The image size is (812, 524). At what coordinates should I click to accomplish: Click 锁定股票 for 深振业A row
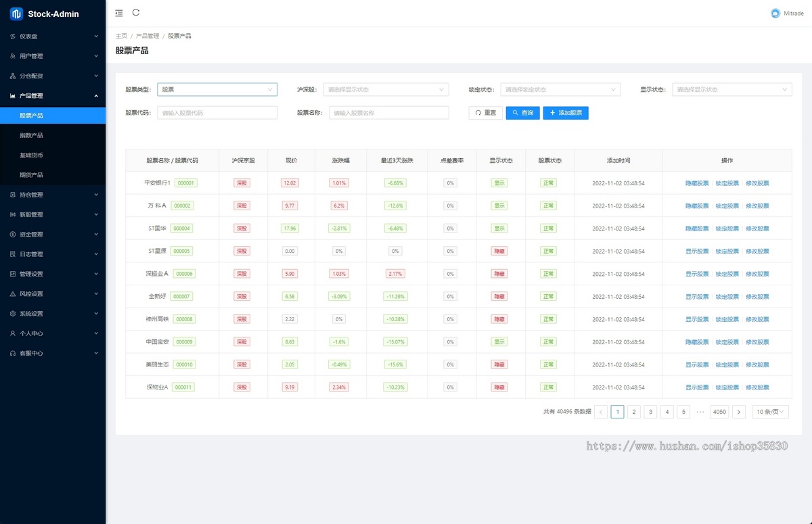coord(727,274)
